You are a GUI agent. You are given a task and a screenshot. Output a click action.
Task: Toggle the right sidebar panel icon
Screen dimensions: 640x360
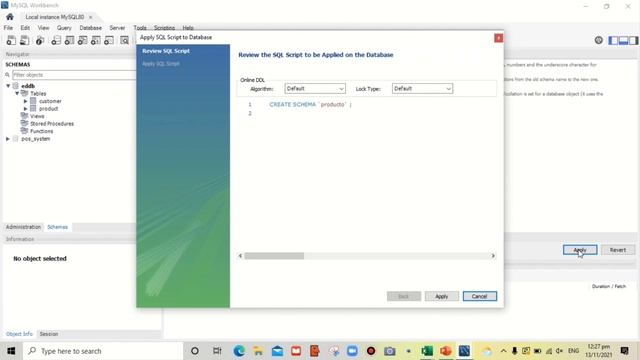[633, 40]
